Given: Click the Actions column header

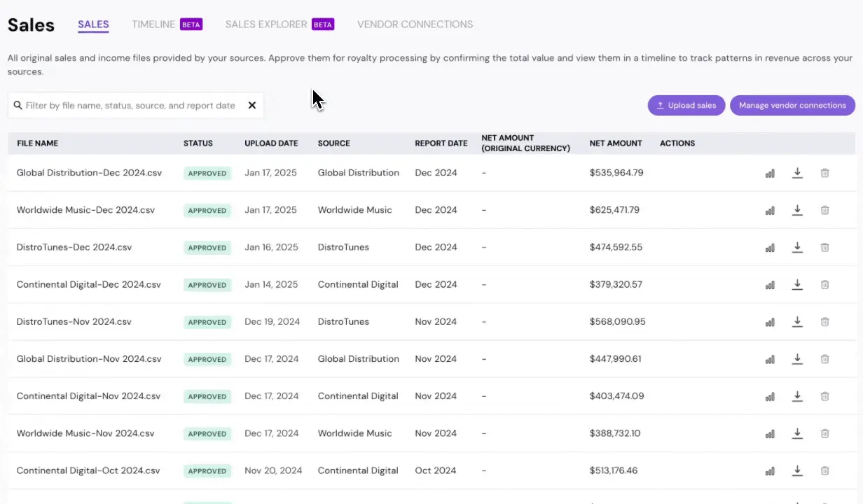Looking at the screenshot, I should click(677, 143).
